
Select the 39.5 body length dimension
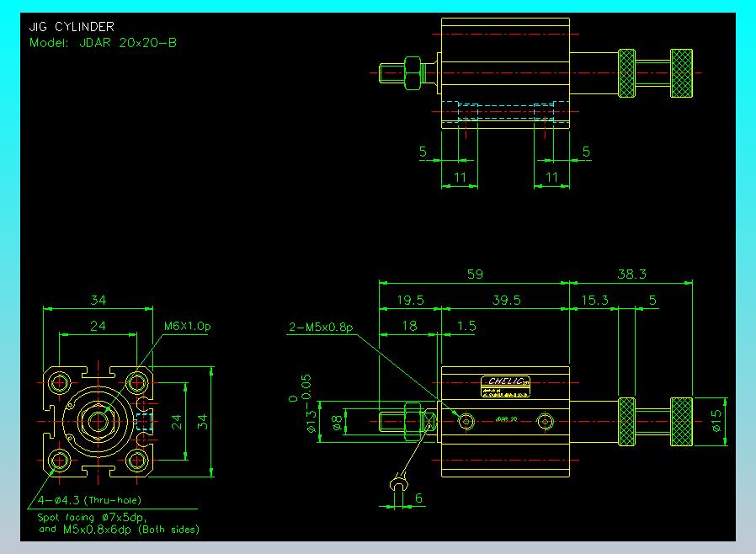pos(506,300)
